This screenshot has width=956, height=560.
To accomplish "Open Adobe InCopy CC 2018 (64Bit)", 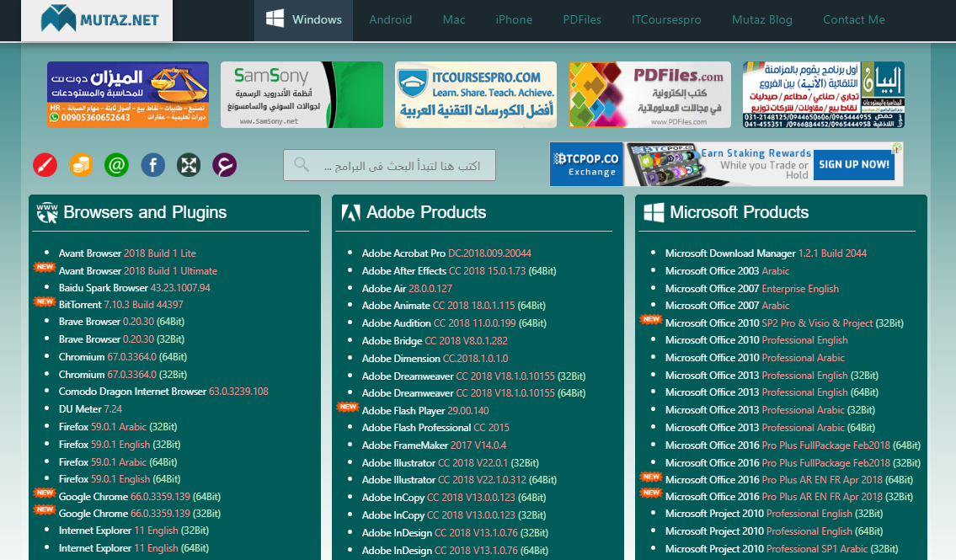I will point(454,498).
